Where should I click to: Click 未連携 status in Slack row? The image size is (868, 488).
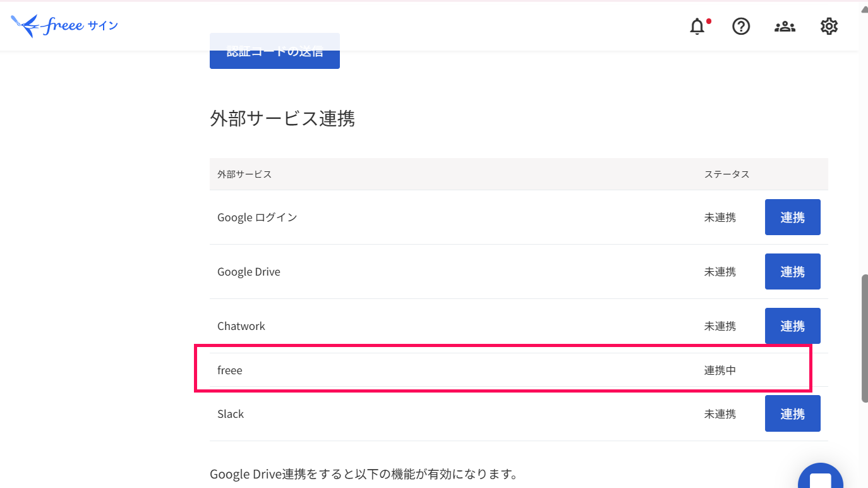[720, 414]
